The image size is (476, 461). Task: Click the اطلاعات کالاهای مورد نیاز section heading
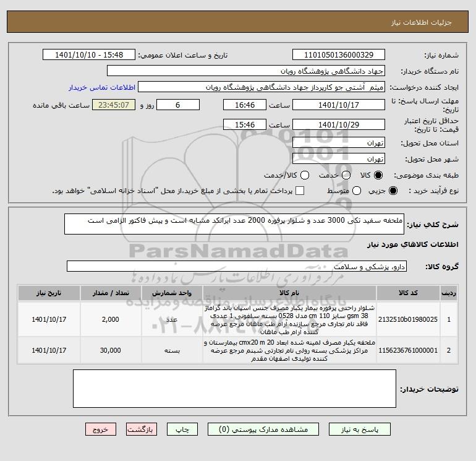point(413,244)
